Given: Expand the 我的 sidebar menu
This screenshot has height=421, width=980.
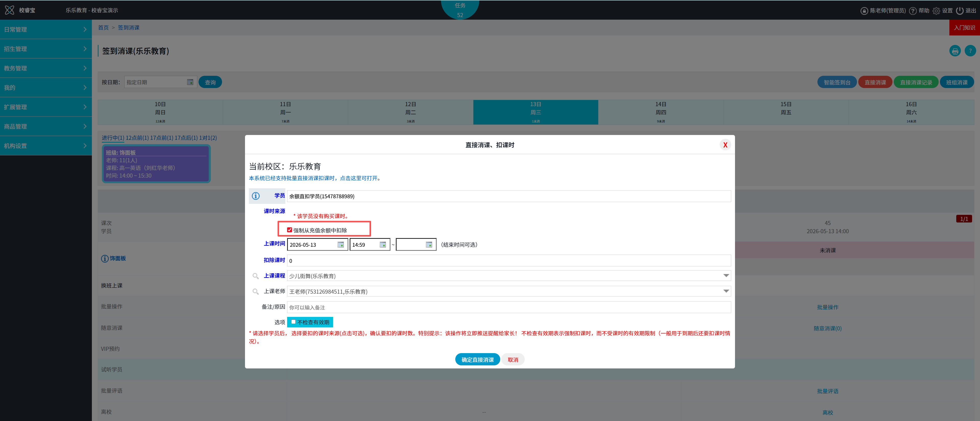Looking at the screenshot, I should click(46, 88).
